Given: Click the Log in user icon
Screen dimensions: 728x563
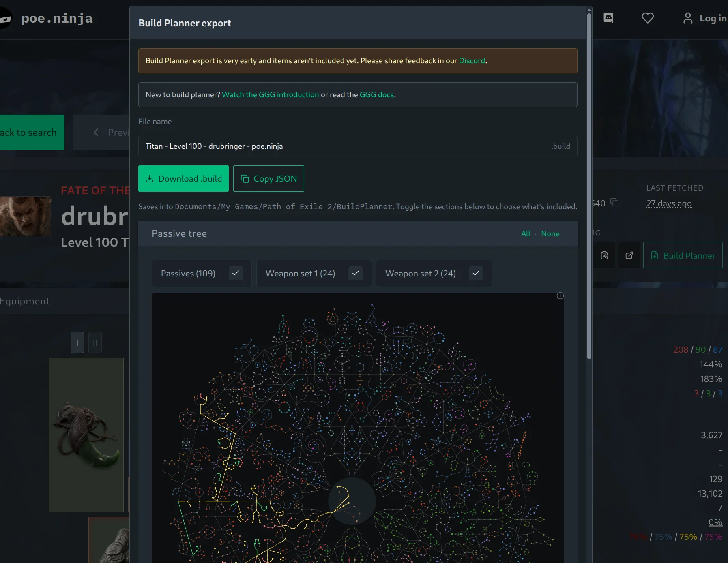Looking at the screenshot, I should click(688, 18).
